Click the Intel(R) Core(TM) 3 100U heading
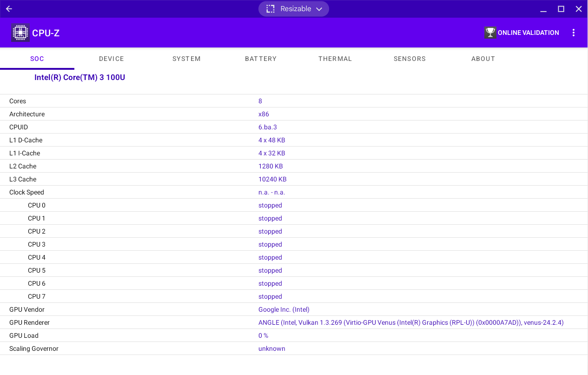 [79, 77]
